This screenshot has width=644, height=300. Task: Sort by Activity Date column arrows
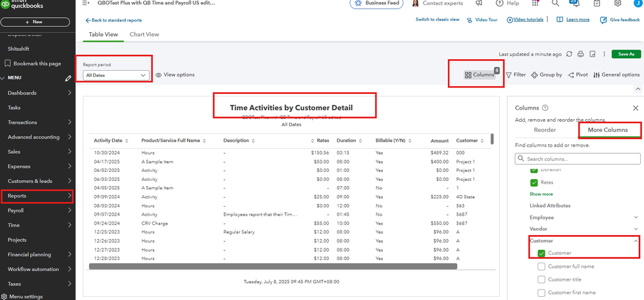(126, 141)
